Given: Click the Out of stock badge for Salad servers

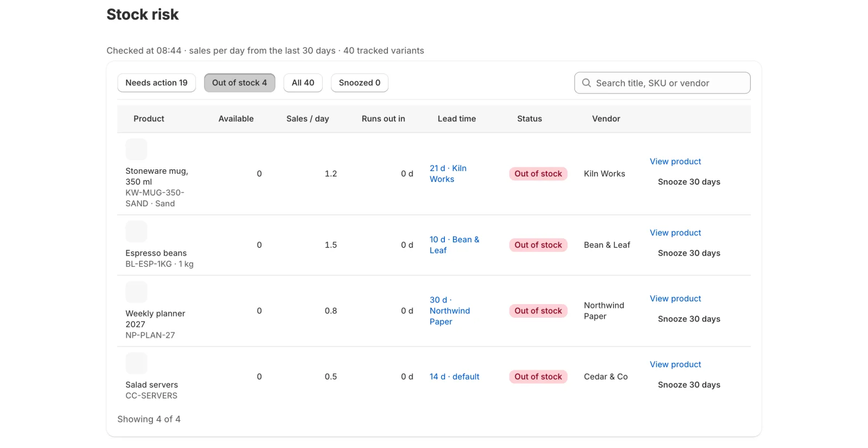Looking at the screenshot, I should [538, 376].
